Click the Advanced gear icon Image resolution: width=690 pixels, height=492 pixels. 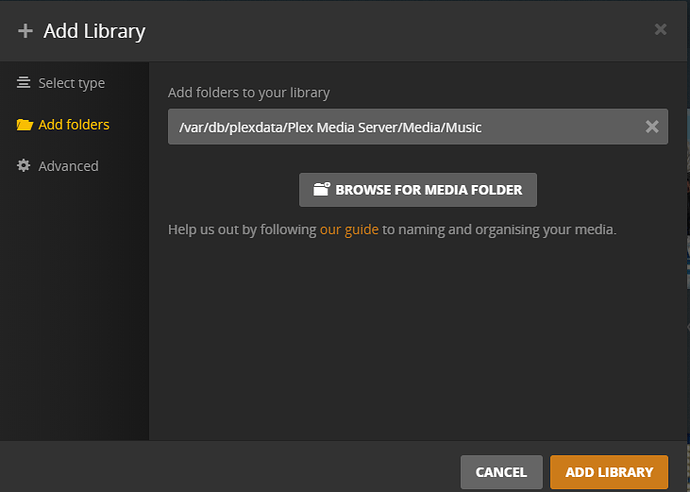pyautogui.click(x=23, y=165)
